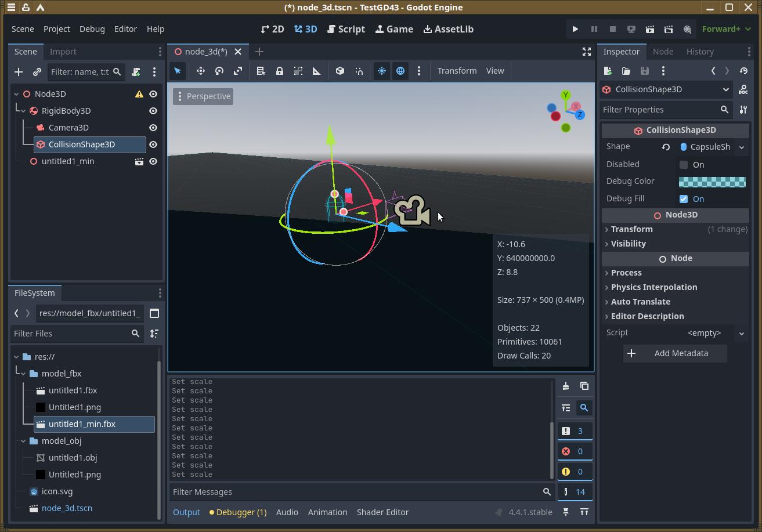
Task: Click the Run Project play button
Action: pos(575,29)
